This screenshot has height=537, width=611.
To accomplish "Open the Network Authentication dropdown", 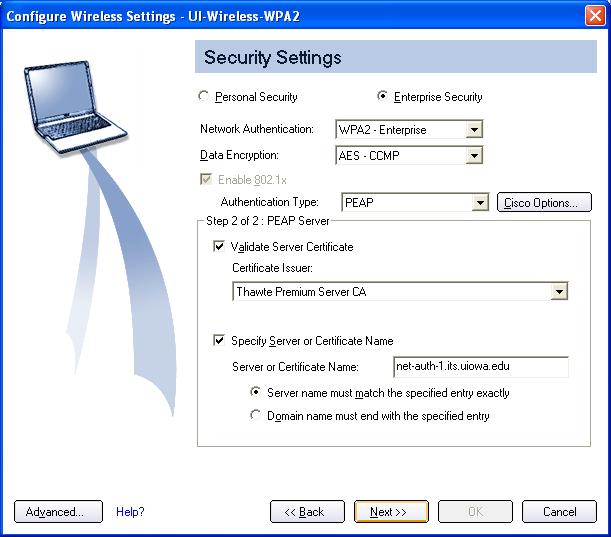I will [x=409, y=129].
